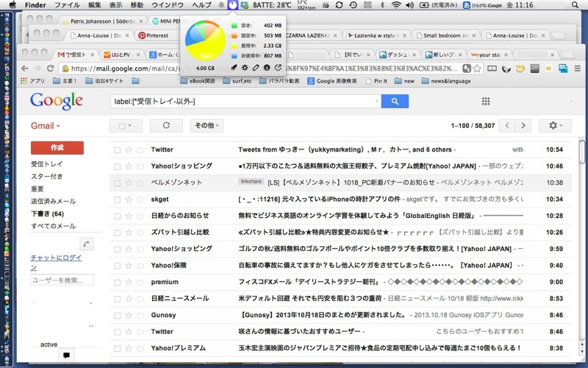
Task: Switch to the Pinterest tab in back window
Action: pos(157,35)
